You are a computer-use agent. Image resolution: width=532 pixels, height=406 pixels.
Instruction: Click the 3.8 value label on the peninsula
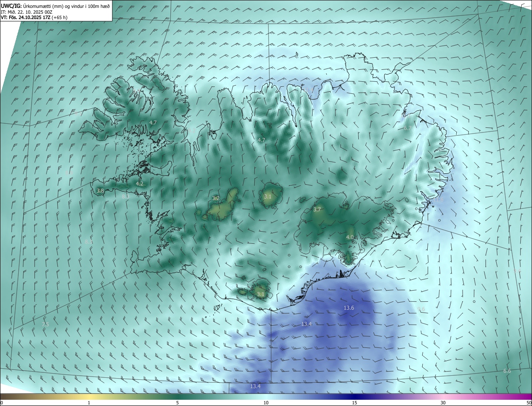pyautogui.click(x=100, y=191)
